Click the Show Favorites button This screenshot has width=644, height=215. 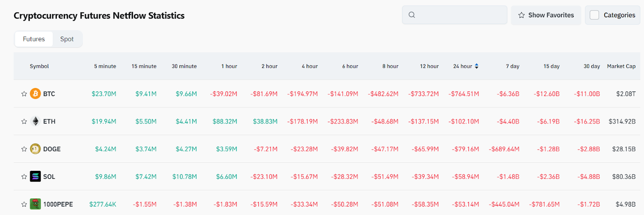(x=546, y=15)
